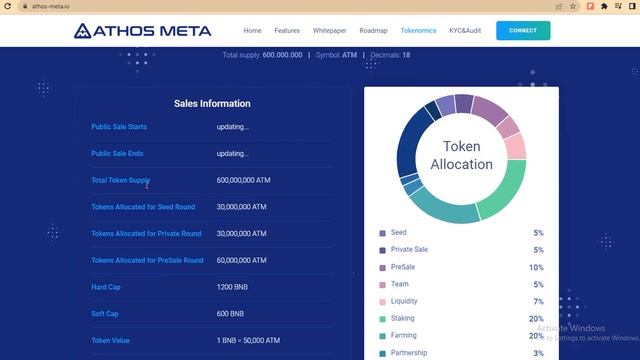Click the Liquidity 7% percentage

[538, 302]
